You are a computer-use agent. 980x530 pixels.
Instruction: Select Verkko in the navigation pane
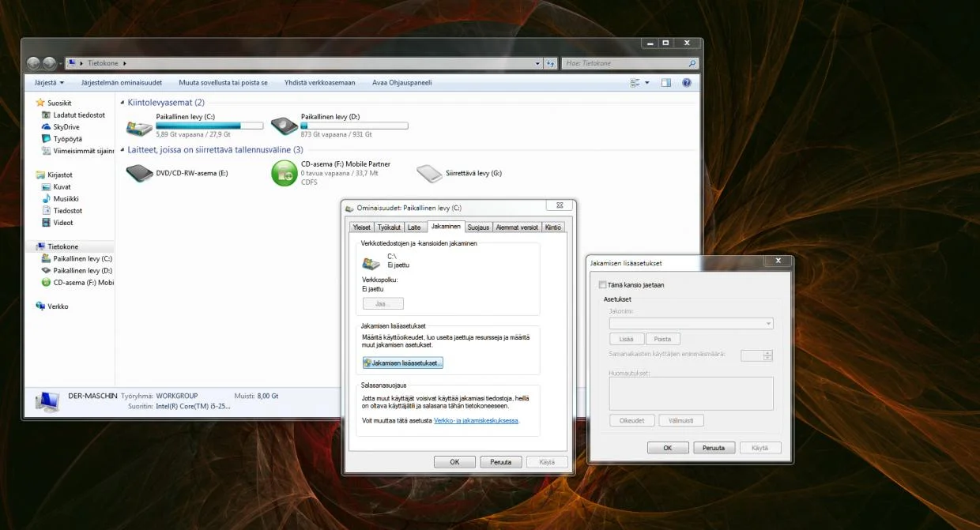click(58, 306)
